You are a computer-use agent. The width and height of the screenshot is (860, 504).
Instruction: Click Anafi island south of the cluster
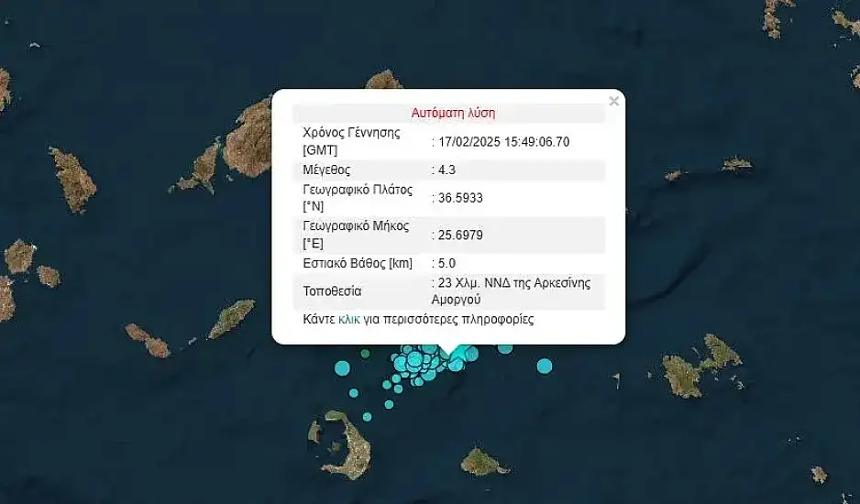click(483, 462)
